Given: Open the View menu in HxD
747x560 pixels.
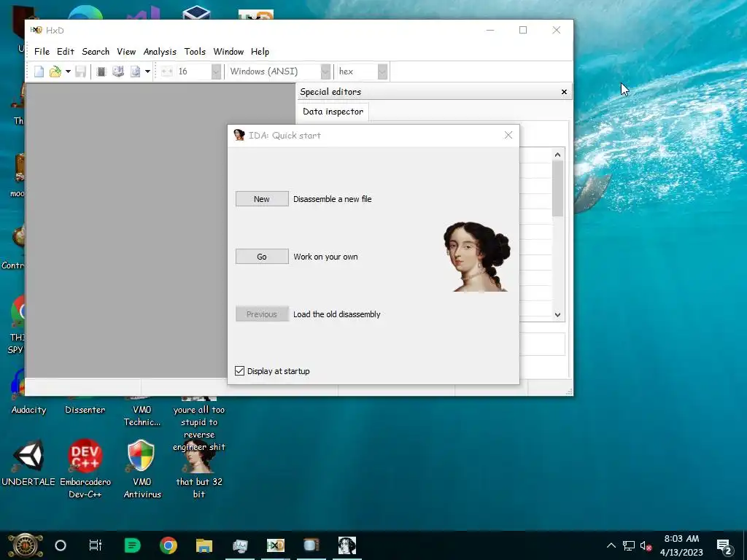Looking at the screenshot, I should pos(126,52).
